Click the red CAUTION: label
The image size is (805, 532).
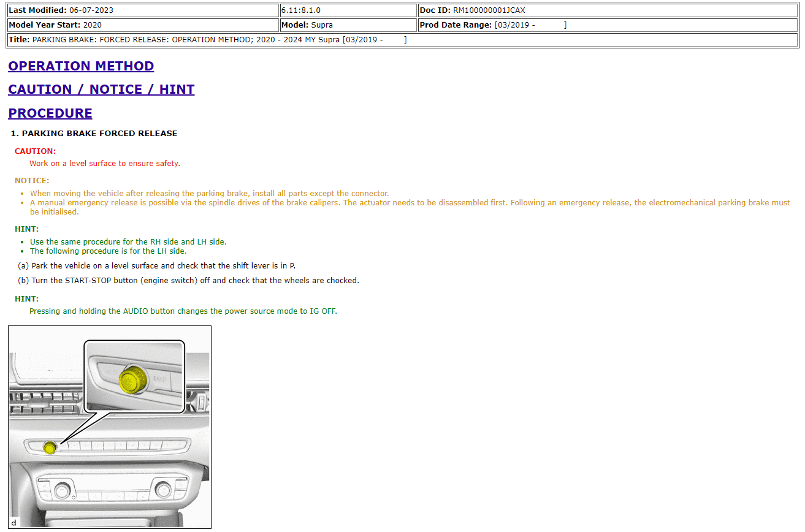(35, 151)
